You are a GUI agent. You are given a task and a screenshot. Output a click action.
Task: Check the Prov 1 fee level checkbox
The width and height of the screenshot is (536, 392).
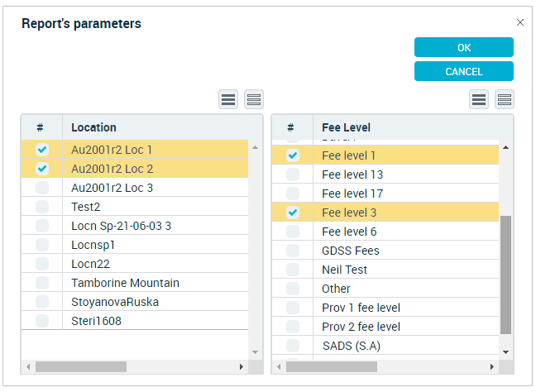(x=293, y=308)
